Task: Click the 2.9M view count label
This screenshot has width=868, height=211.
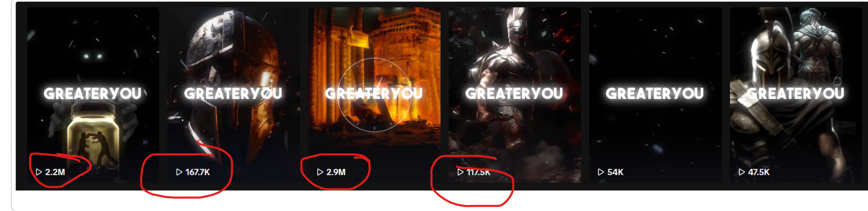Action: coord(336,172)
